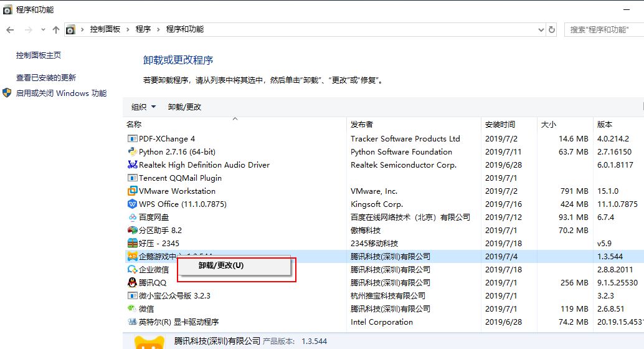Image resolution: width=644 pixels, height=349 pixels.
Task: Click the WPS Office icon
Action: click(x=132, y=204)
